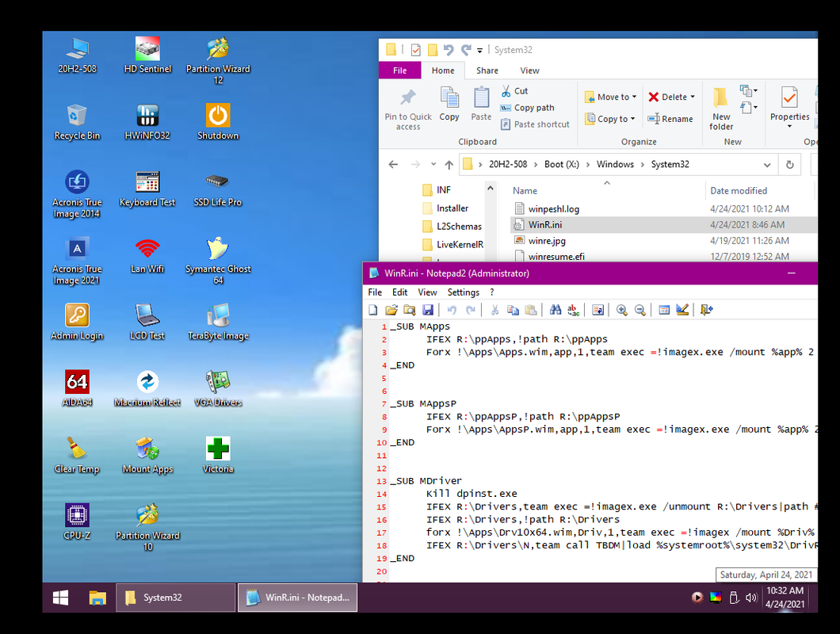Select Symantec Ghost 64 desktop icon

[x=218, y=261]
